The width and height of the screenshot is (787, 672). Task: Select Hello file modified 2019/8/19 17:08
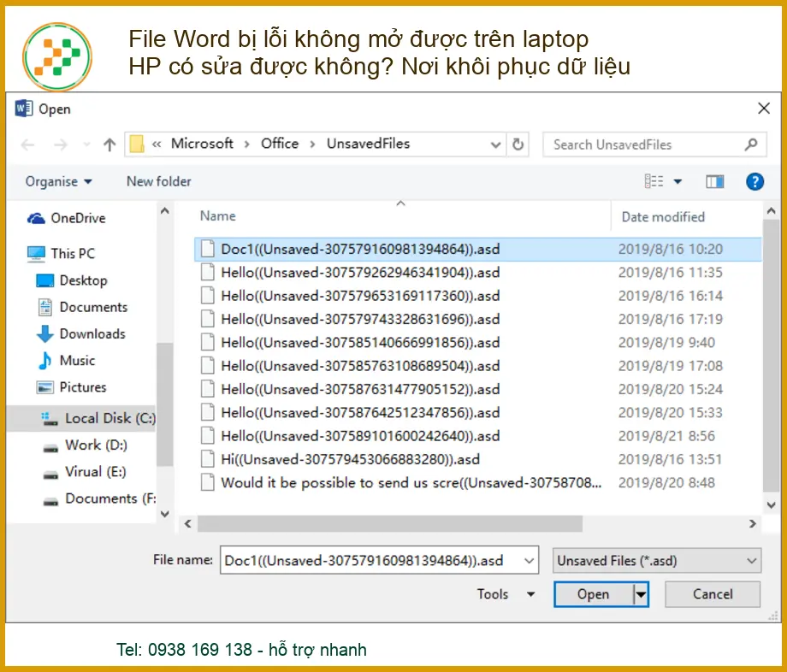tap(477, 366)
